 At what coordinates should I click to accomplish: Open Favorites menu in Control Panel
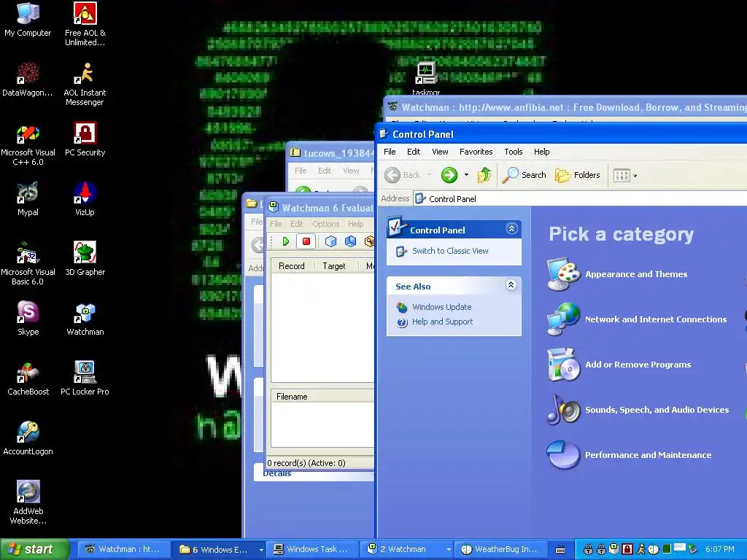click(x=476, y=152)
